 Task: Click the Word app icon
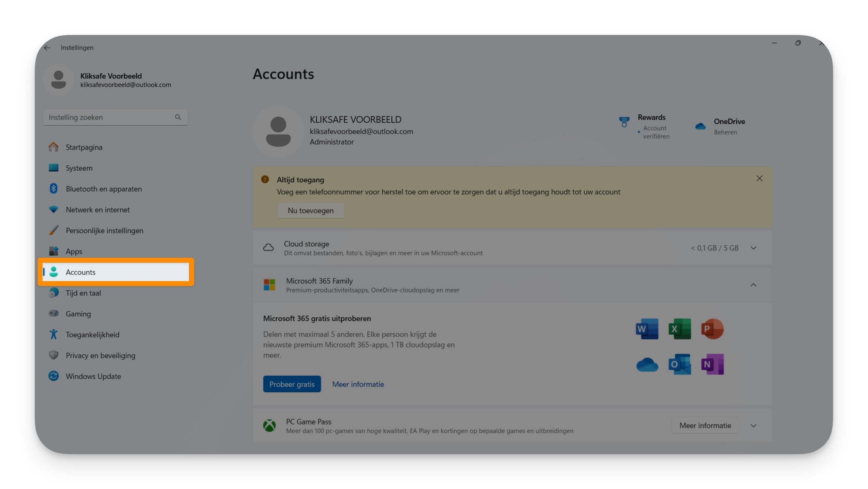click(647, 329)
